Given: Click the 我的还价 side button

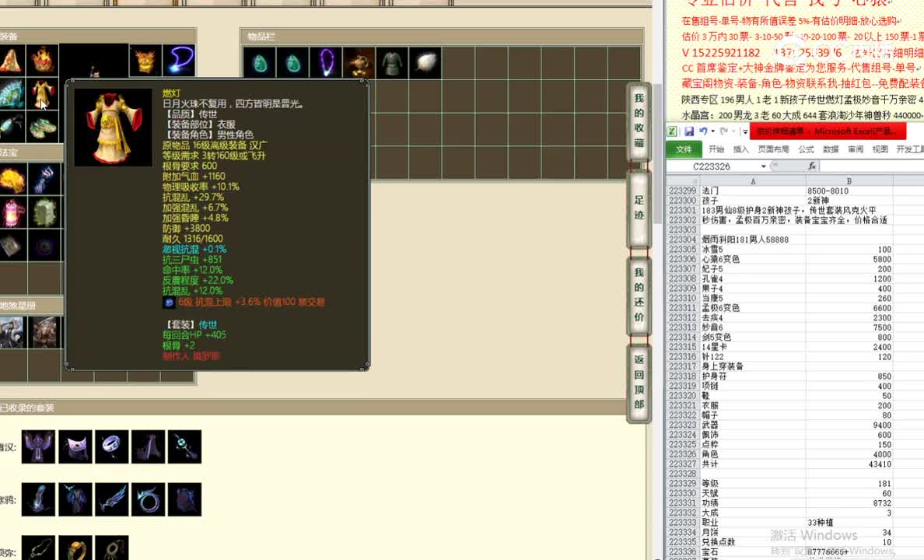Looking at the screenshot, I should pyautogui.click(x=639, y=295).
